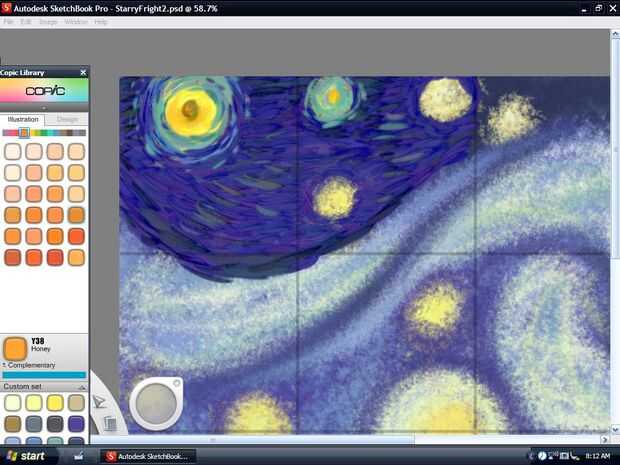Open the Edit menu
Viewport: 620px width, 465px height.
(26, 22)
